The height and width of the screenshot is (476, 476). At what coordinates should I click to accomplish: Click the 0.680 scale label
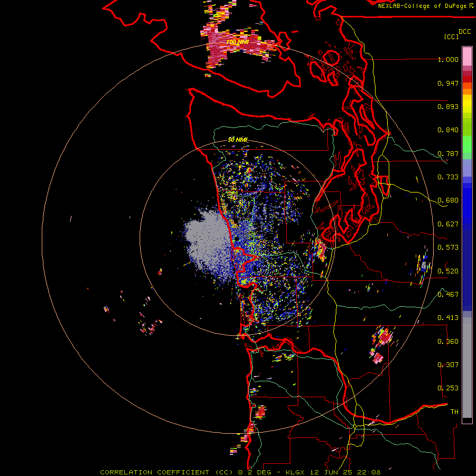[448, 200]
